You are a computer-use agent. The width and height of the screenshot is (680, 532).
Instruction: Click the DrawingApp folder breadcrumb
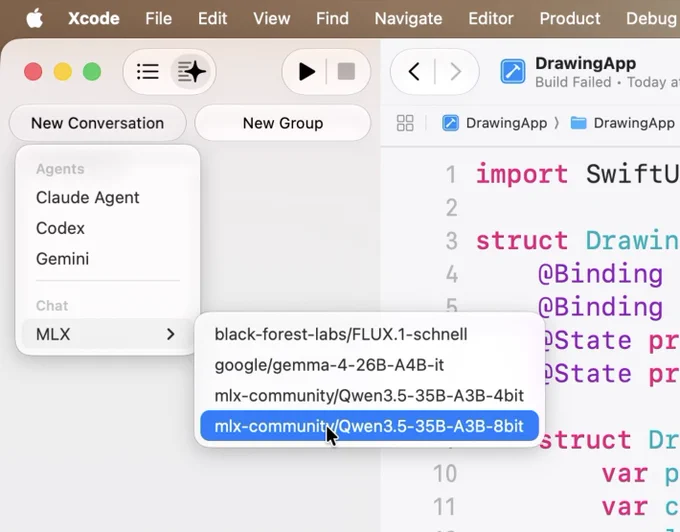[622, 123]
